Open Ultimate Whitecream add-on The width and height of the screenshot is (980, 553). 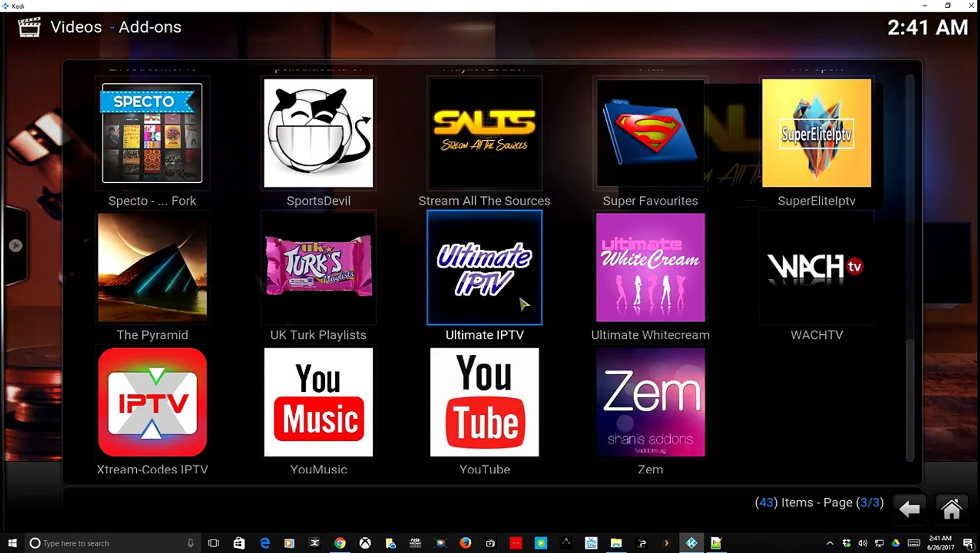click(650, 267)
